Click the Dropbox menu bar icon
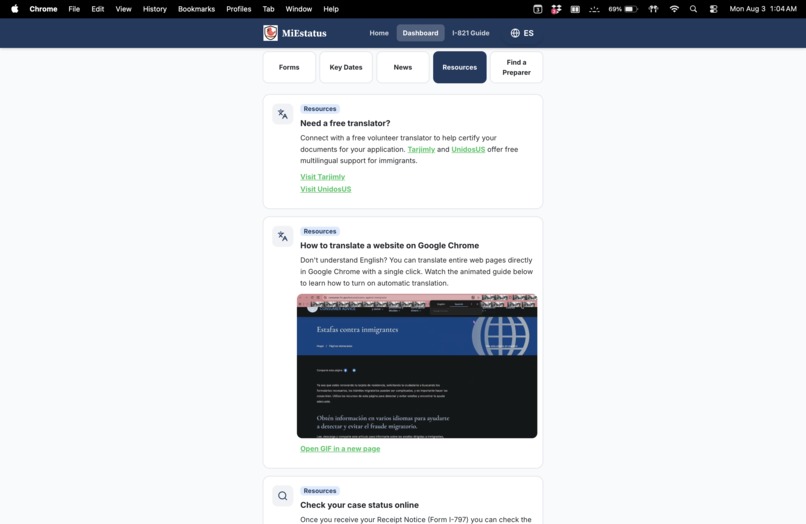The height and width of the screenshot is (524, 806). tap(556, 9)
